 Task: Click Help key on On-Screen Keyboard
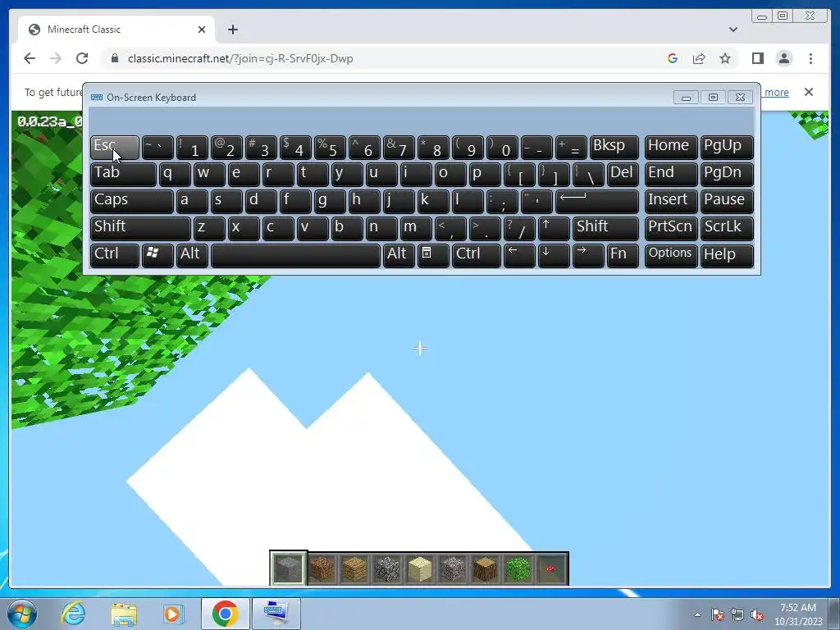pos(727,256)
